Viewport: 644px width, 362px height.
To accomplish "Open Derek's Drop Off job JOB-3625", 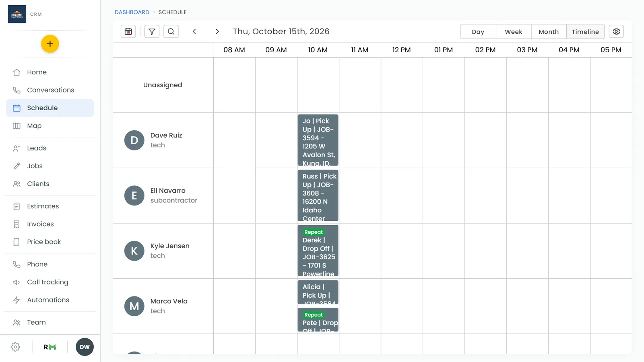I will (x=318, y=251).
